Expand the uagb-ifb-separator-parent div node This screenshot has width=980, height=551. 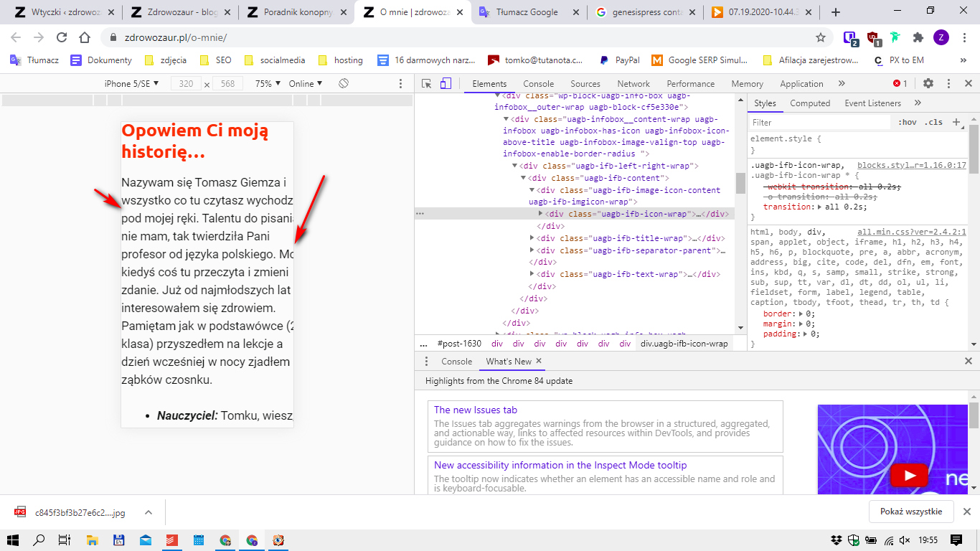[x=532, y=250]
